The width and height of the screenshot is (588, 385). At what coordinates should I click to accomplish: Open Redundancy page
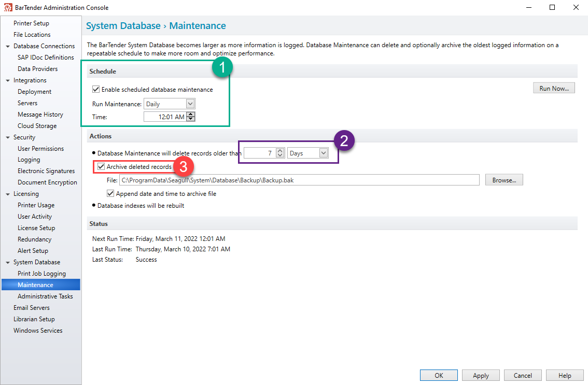pyautogui.click(x=35, y=239)
